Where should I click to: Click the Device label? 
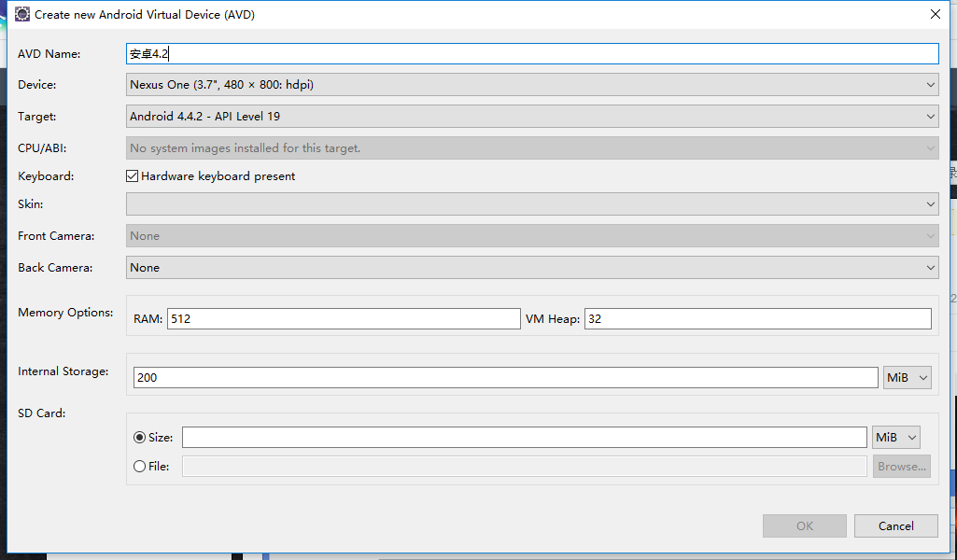[x=37, y=85]
